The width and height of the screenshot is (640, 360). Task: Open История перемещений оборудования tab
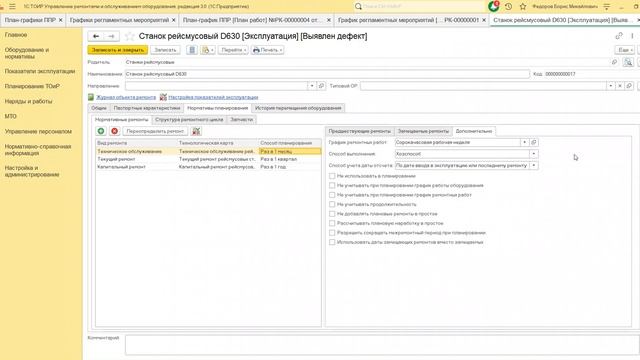tap(298, 108)
